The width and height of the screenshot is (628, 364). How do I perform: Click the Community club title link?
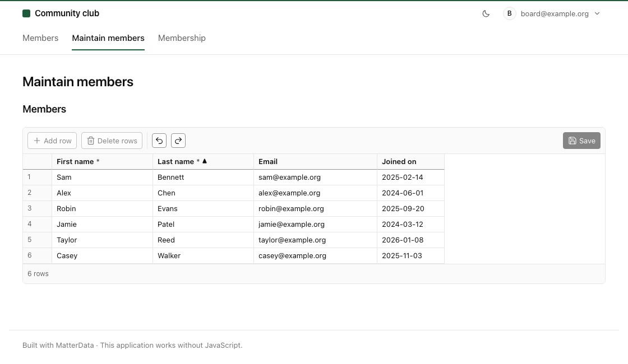pos(67,13)
